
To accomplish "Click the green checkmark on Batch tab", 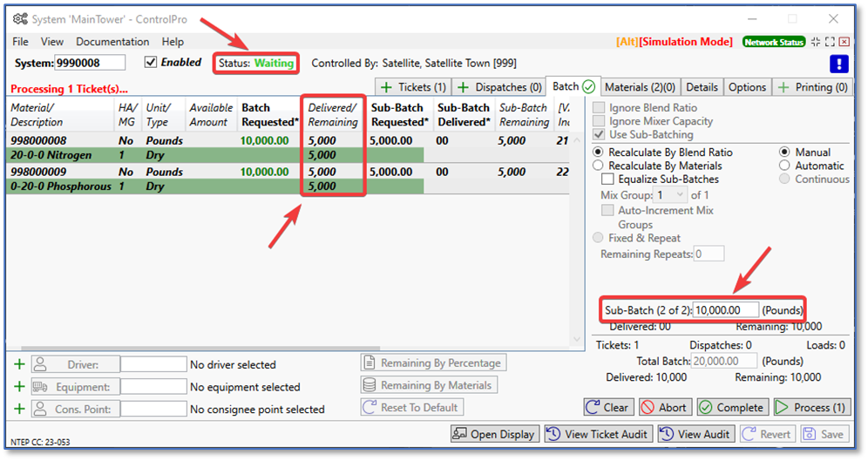I will click(589, 86).
